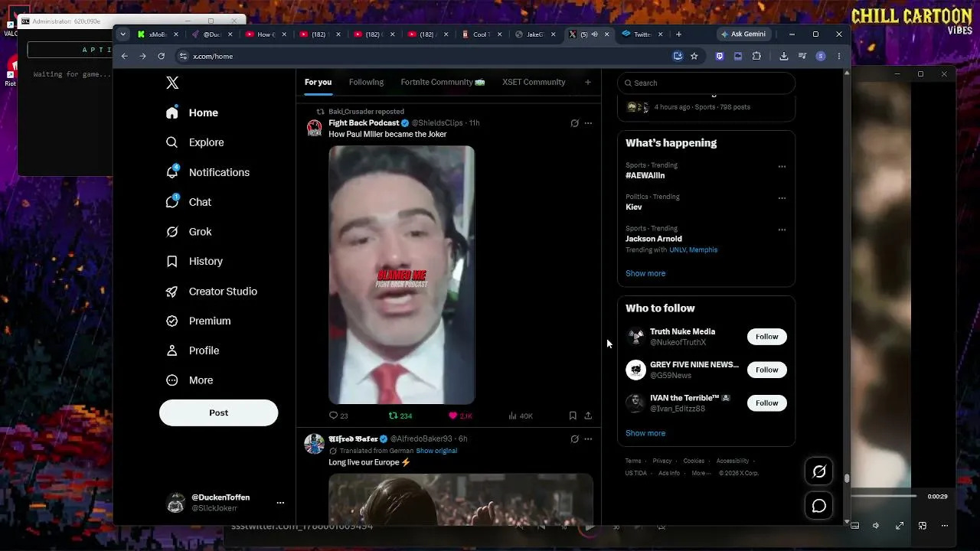Click Grok icon on Fight Back Podcast post
Image resolution: width=980 pixels, height=551 pixels.
[x=574, y=123]
